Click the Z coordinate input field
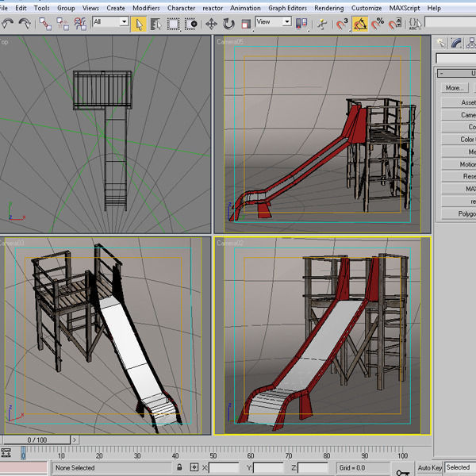Image resolution: width=476 pixels, height=476 pixels. 313,468
